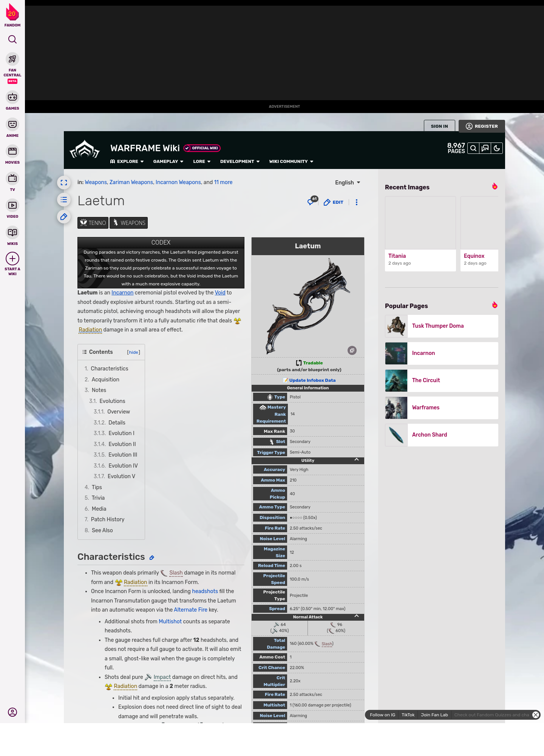This screenshot has width=544, height=756.
Task: Click the Recent Images flame icon
Action: tap(495, 186)
